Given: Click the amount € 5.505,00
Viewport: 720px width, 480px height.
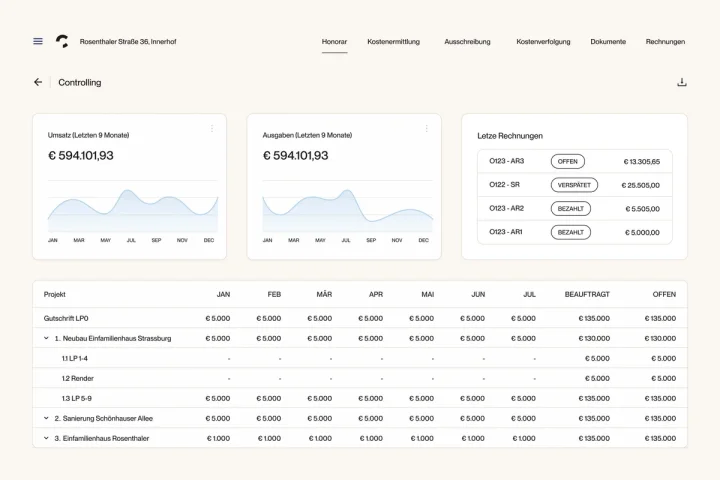Looking at the screenshot, I should click(642, 209).
